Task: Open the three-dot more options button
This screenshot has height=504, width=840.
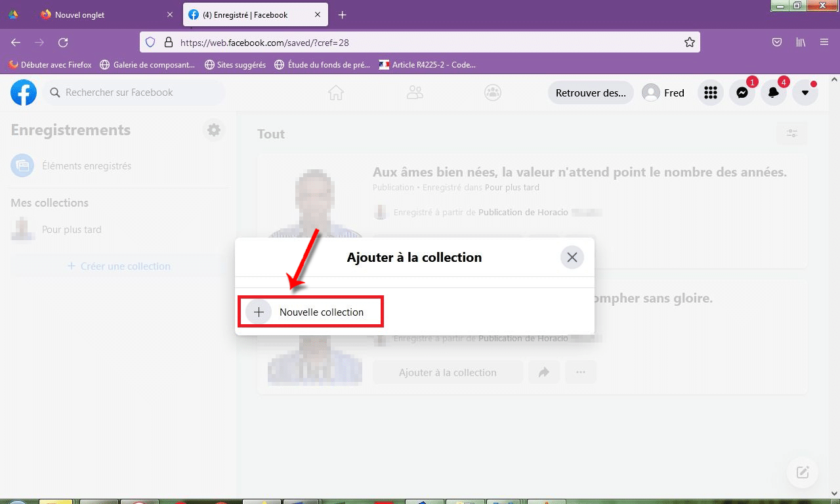Action: click(581, 372)
